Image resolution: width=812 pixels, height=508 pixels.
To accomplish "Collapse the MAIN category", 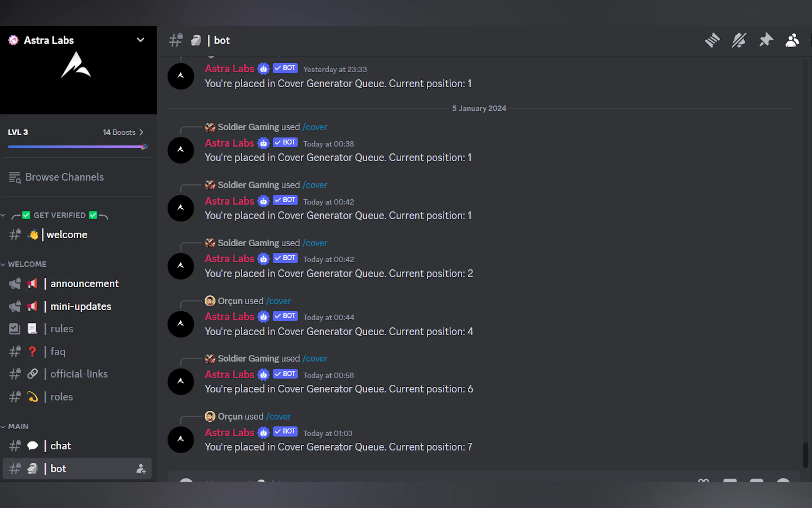I will 18,426.
